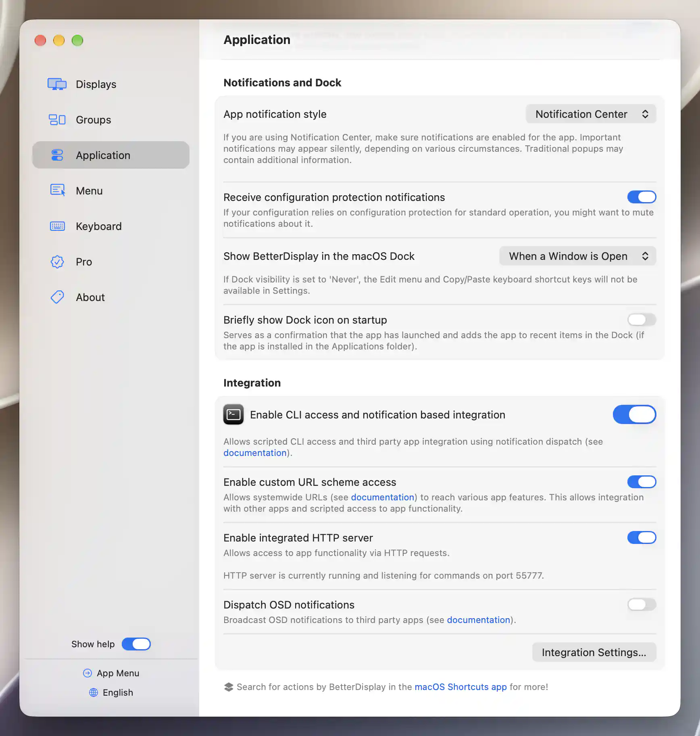Click the HTTP server port 55777 status text

[384, 575]
